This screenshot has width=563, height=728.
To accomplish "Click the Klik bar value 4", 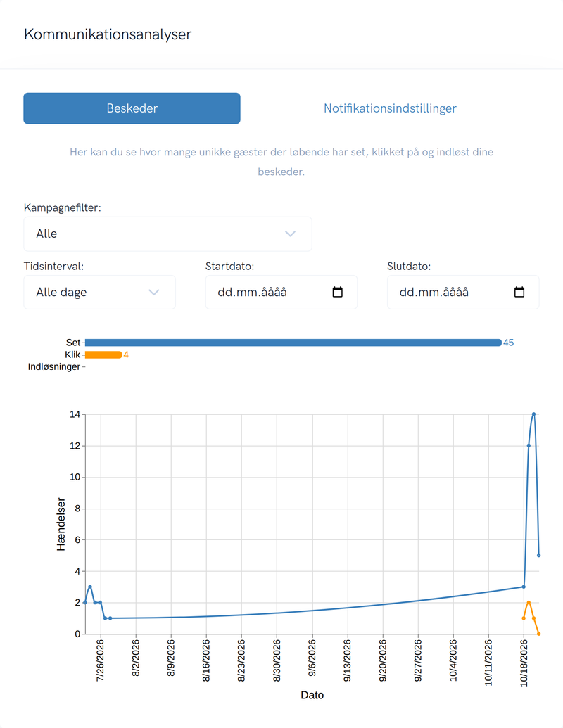I will tap(126, 355).
